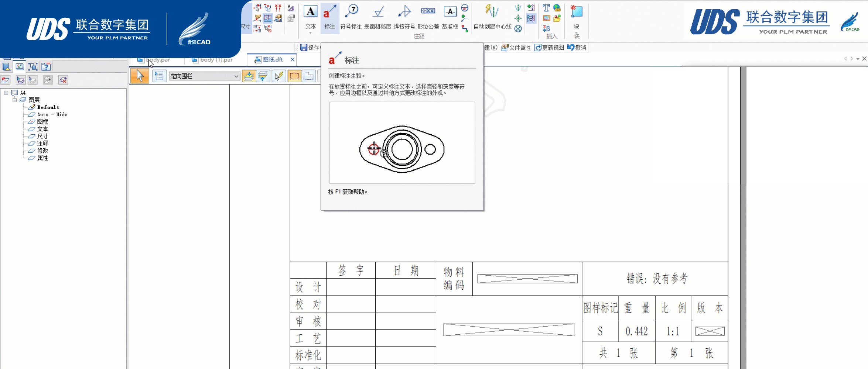Click the hyperlink globe icon in Insert group

557,8
